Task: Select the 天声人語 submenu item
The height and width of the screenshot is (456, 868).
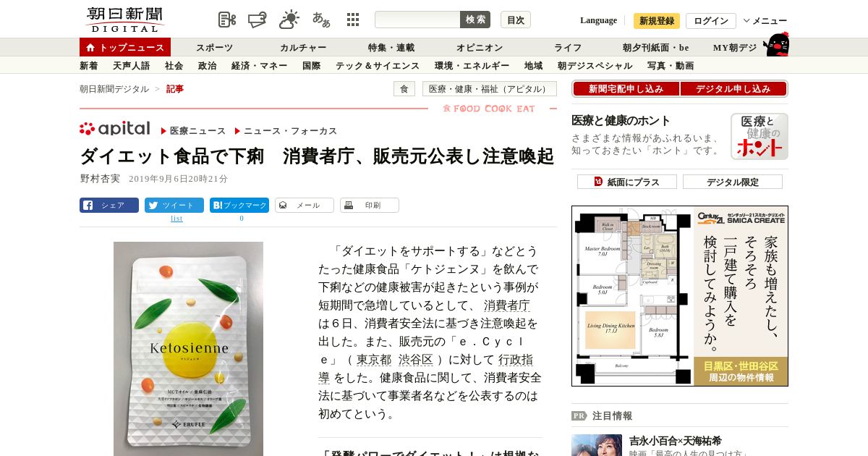Action: (132, 66)
